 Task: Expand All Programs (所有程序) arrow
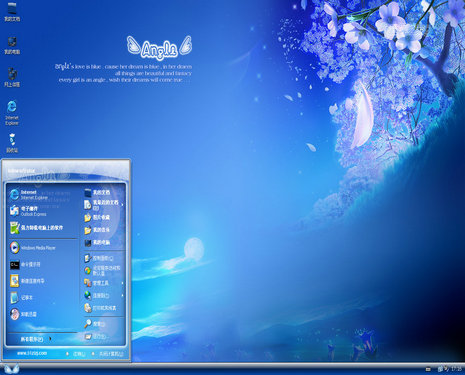tap(36, 339)
